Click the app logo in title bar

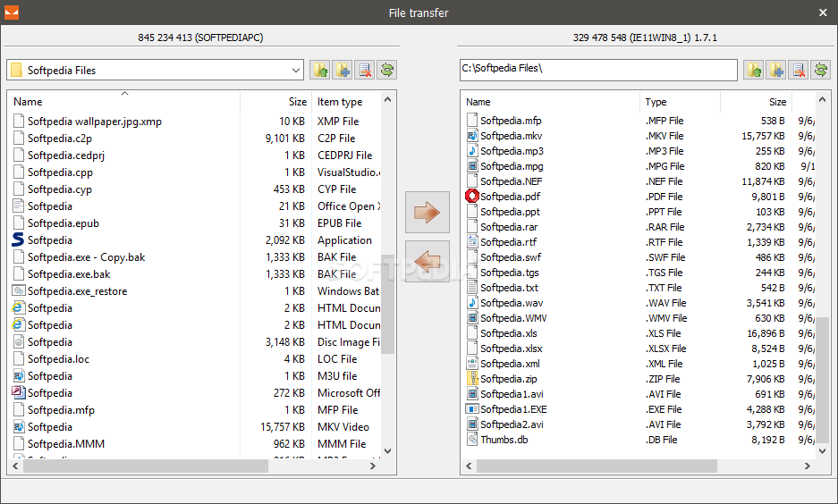point(12,13)
